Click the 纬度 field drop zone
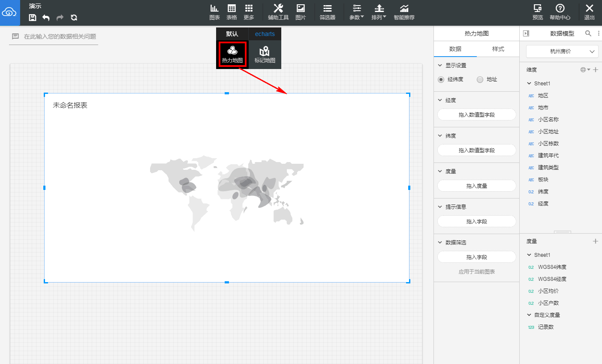 (x=477, y=150)
